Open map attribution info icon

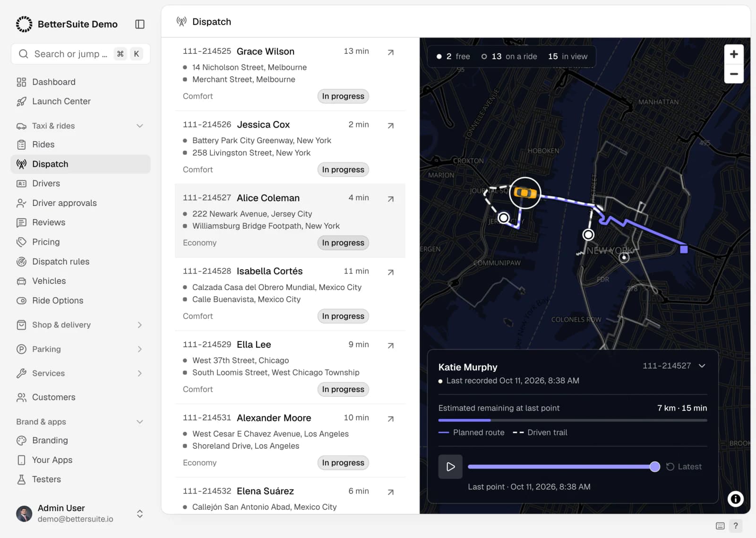point(735,499)
